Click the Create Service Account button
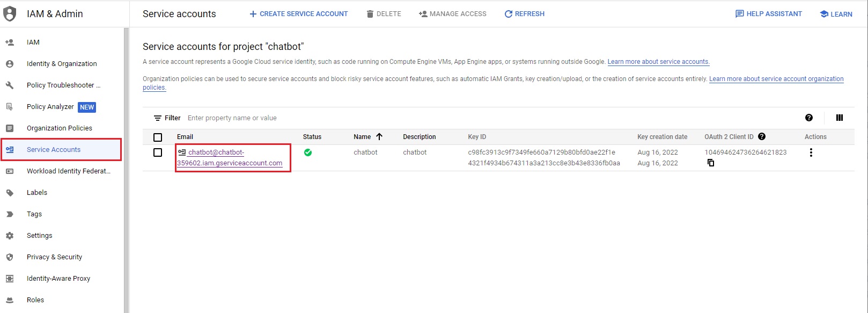The height and width of the screenshot is (313, 868). [298, 14]
